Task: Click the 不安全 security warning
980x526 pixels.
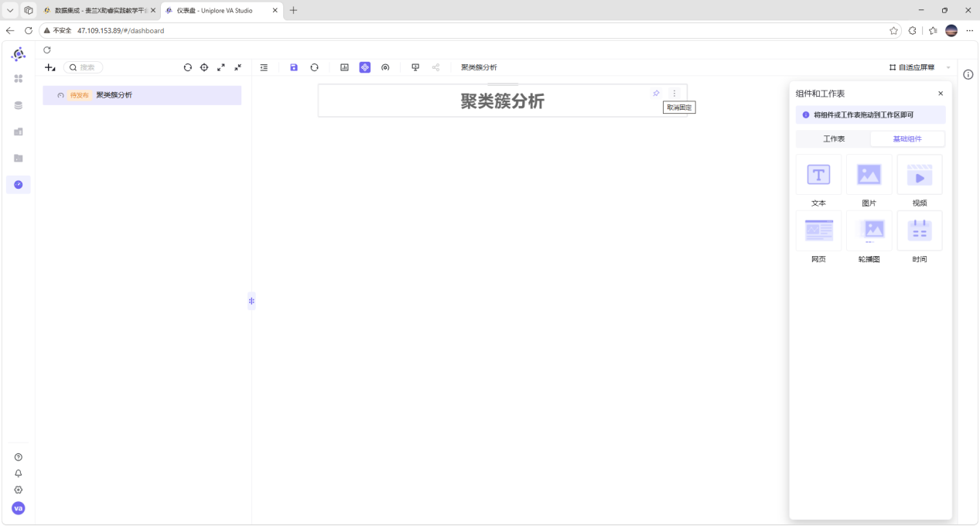Action: (x=57, y=31)
